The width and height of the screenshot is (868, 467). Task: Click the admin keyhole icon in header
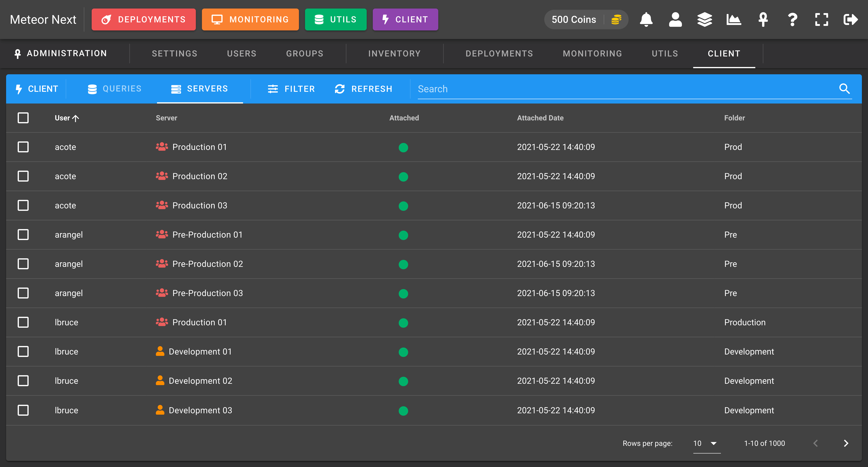[x=763, y=19]
